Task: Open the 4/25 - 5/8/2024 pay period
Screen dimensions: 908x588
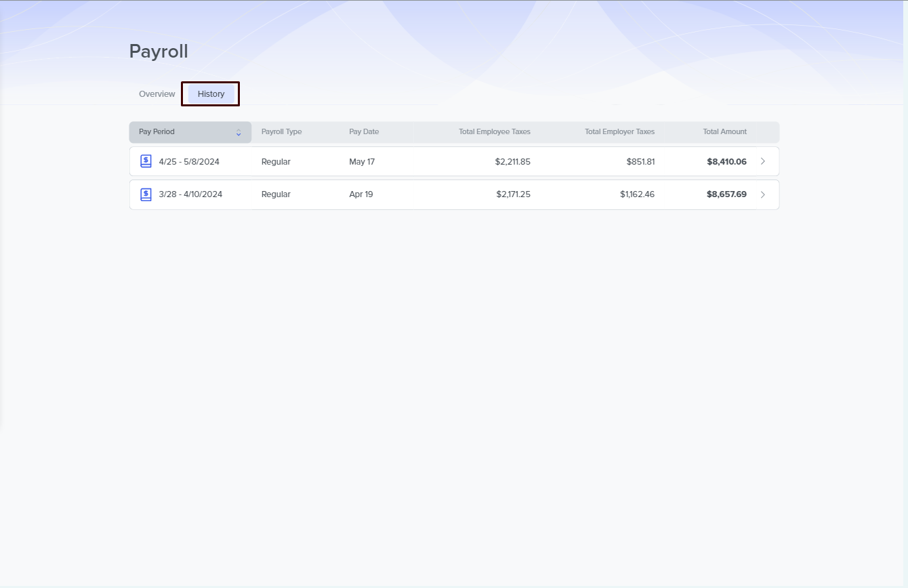Action: click(x=189, y=162)
